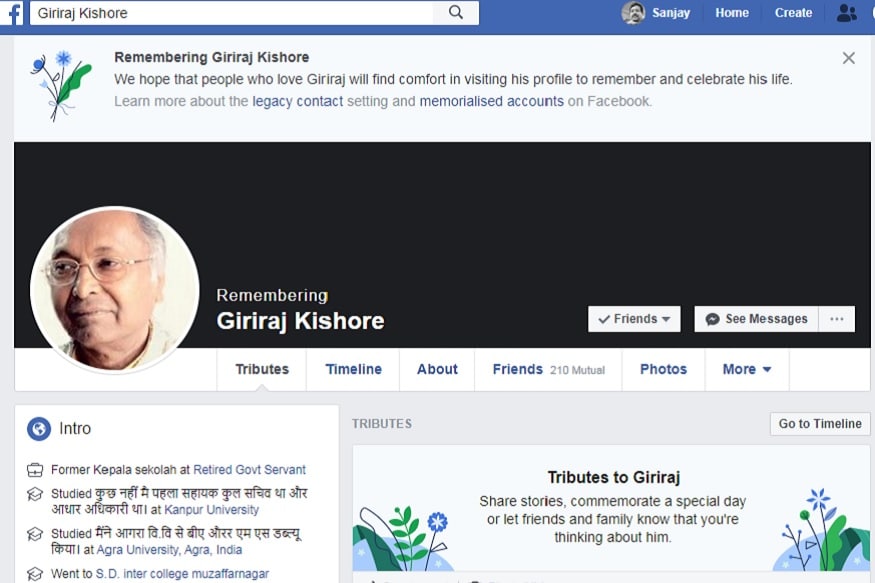Open Giriraj Kishore's circular profile photo
Screen dimensions: 875x583
pyautogui.click(x=114, y=290)
